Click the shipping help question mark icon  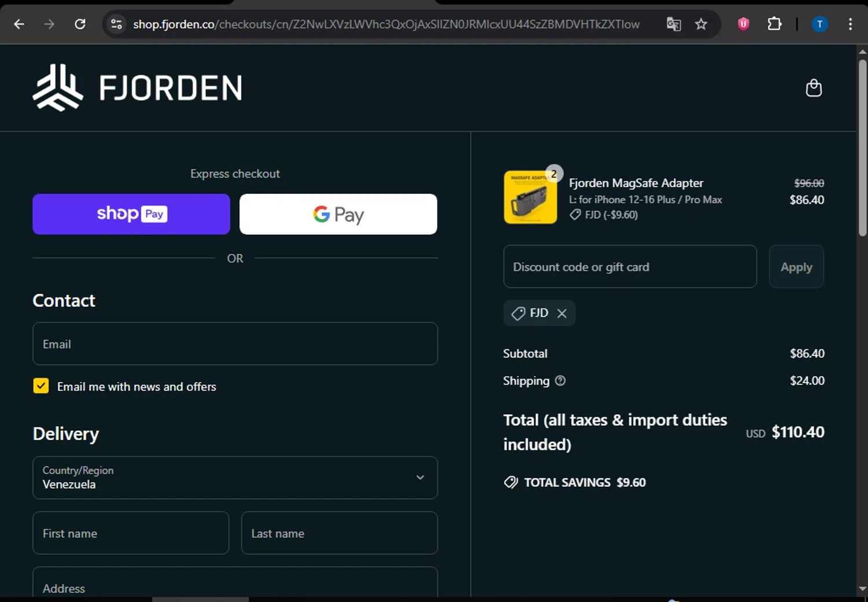(560, 380)
